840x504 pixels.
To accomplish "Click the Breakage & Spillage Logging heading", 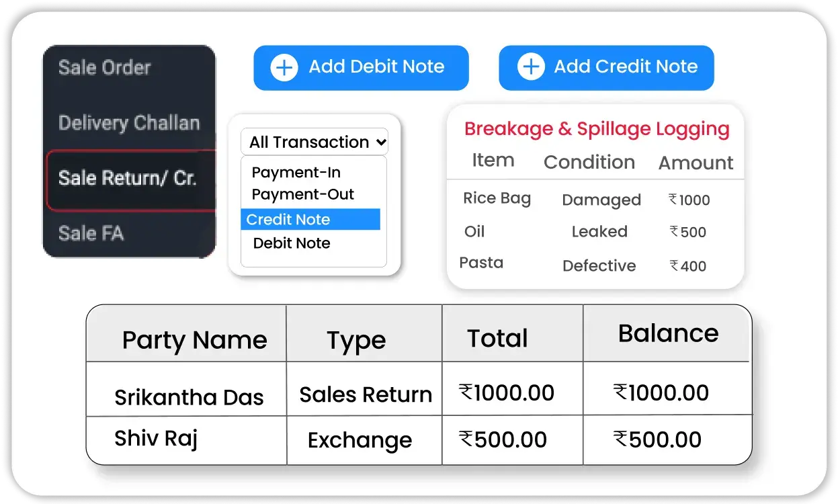I will click(x=598, y=128).
